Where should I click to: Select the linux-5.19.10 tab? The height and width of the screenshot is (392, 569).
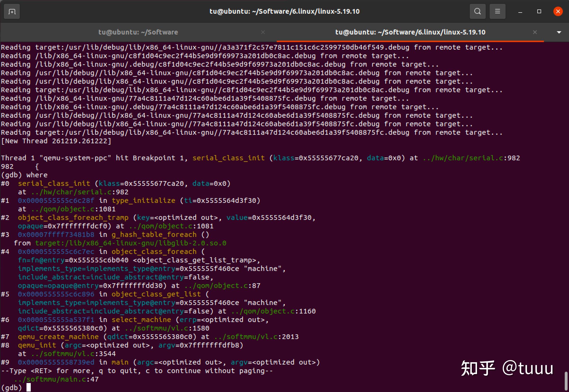pos(410,32)
